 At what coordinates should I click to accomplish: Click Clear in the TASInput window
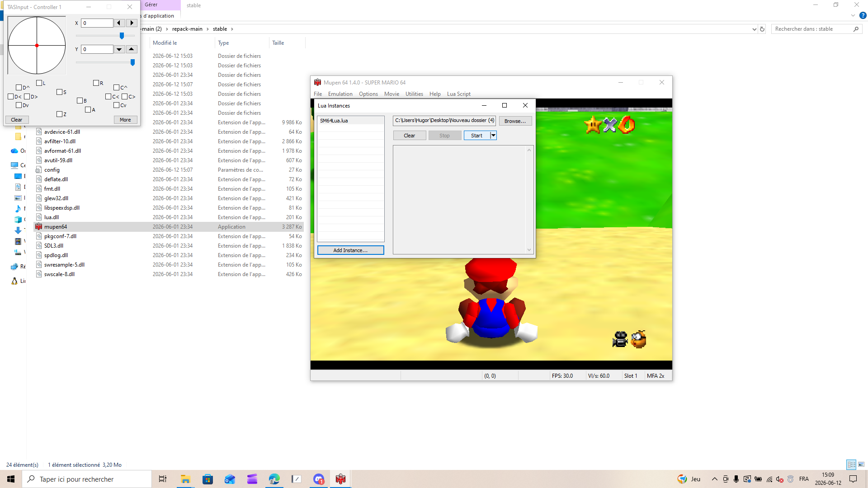(x=17, y=120)
